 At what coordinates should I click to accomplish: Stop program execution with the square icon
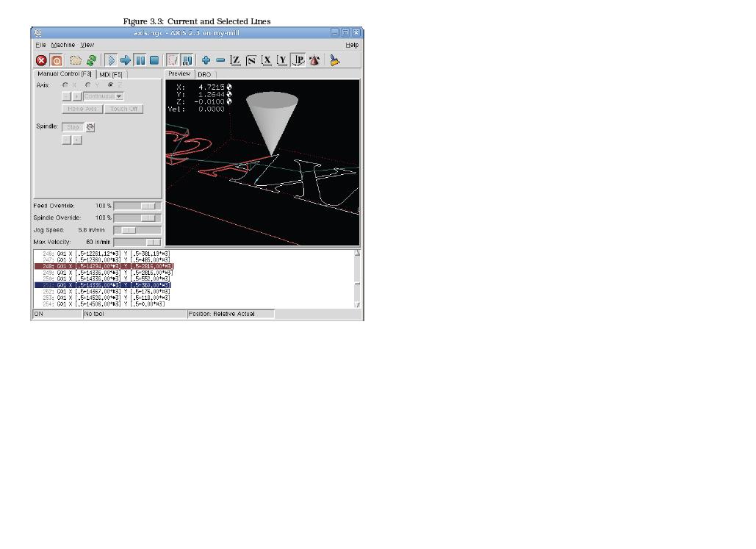(x=154, y=60)
